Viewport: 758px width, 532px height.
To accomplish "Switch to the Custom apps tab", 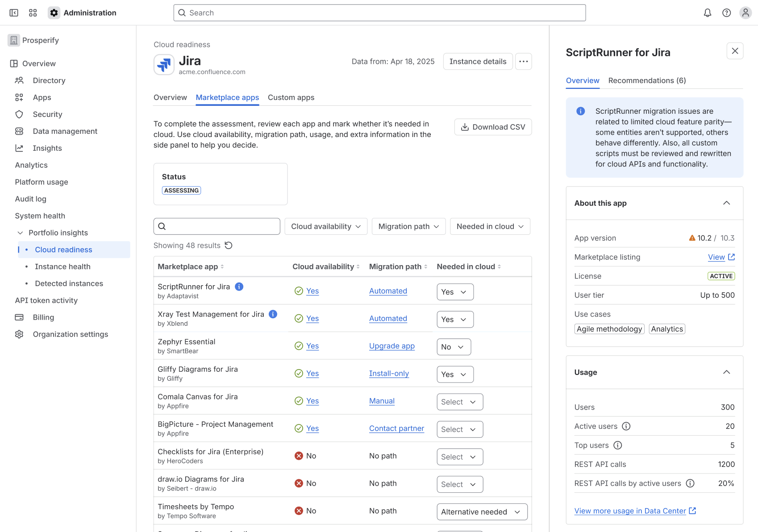I will tap(291, 97).
